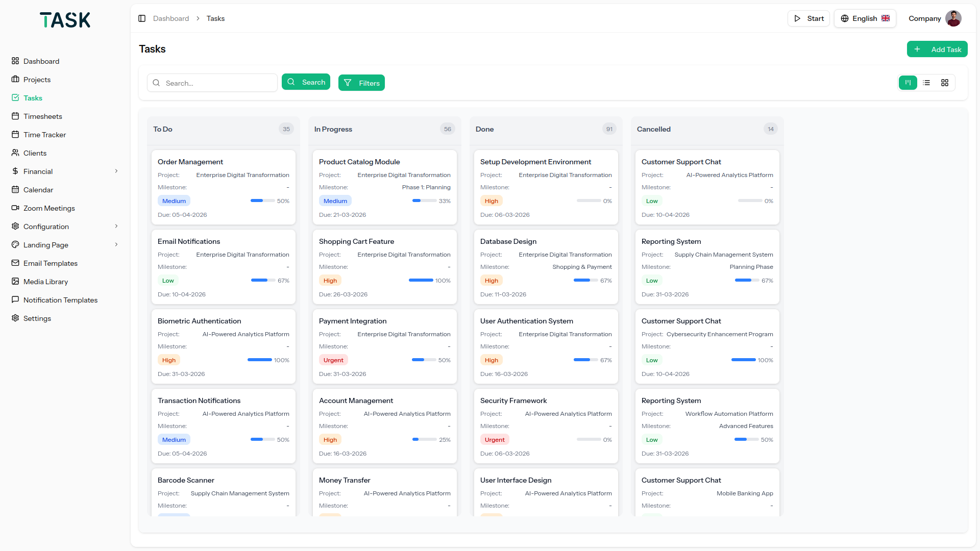The height and width of the screenshot is (551, 980).
Task: Click the Start timer play icon
Action: coord(797,18)
